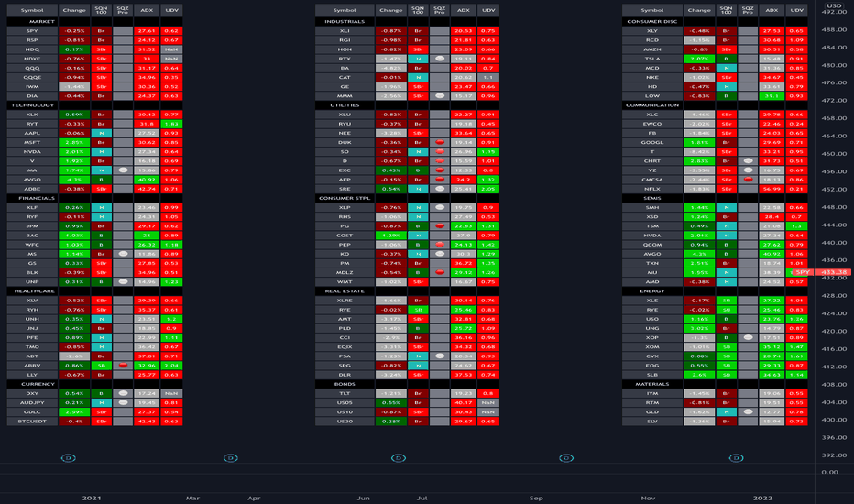
Task: Open the dividend marker between Mar and Apr
Action: click(x=230, y=457)
